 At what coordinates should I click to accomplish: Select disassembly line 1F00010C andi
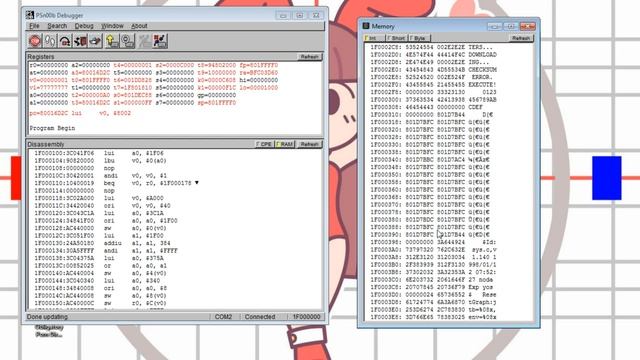(100, 176)
